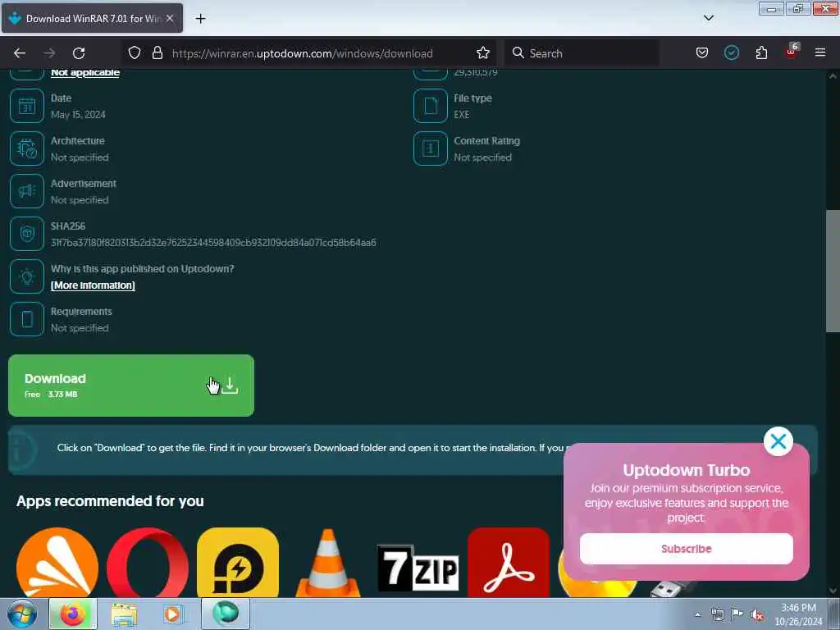Open the More information link
840x630 pixels.
coord(93,285)
